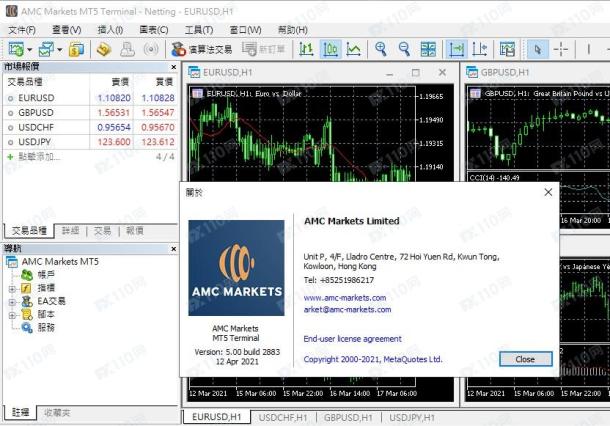Close the 導航 Navigator panel
Viewport: 610px width, 426px height.
click(174, 249)
